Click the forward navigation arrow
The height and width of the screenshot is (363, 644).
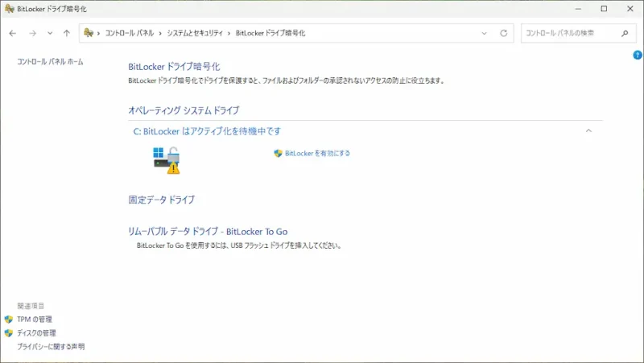[32, 33]
